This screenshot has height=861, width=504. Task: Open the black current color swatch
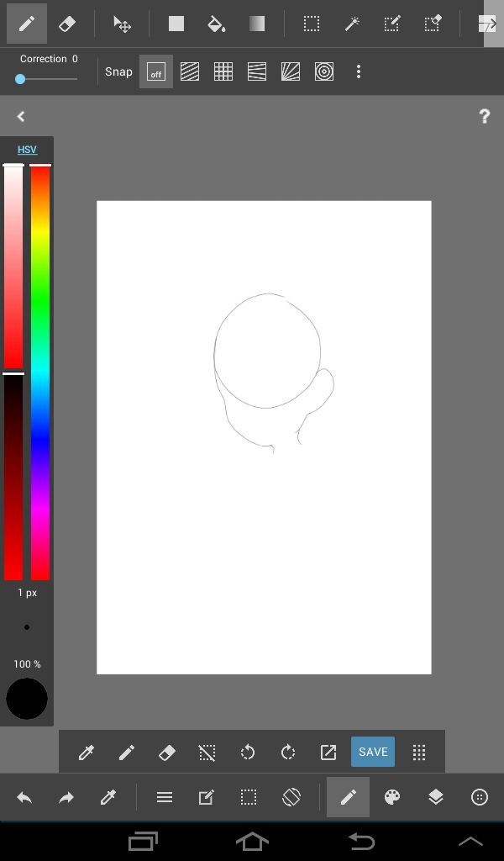[x=26, y=699]
